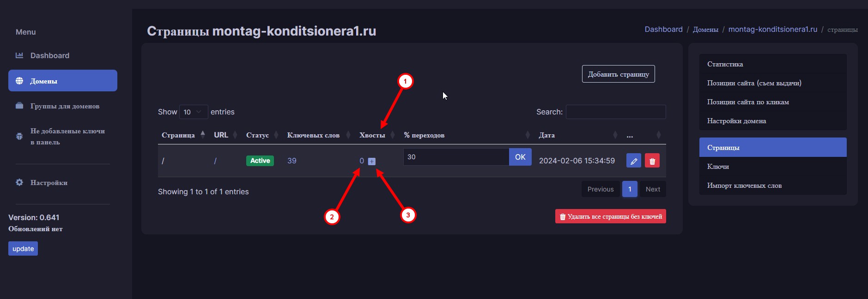Follow the Домены breadcrumb link
The image size is (868, 299).
pyautogui.click(x=705, y=30)
